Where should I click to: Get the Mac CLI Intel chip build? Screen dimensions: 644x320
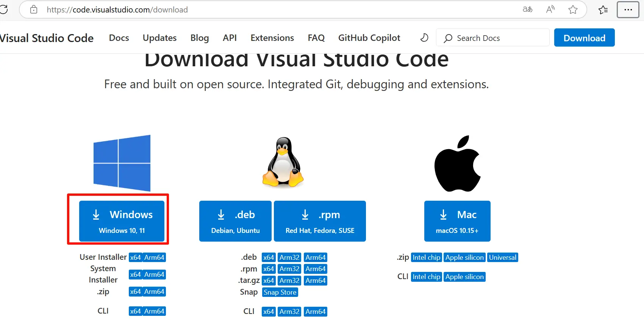426,277
